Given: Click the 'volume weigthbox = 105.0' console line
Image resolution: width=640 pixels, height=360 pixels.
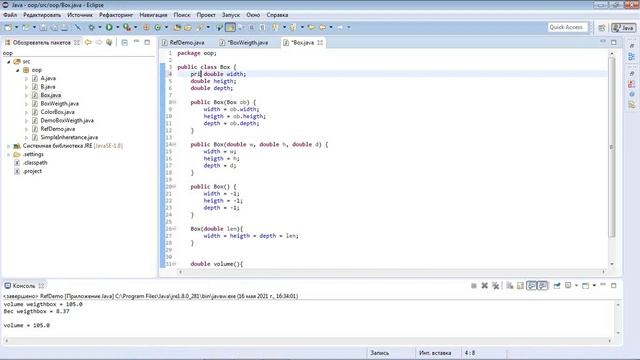Looking at the screenshot, I should click(43, 304).
